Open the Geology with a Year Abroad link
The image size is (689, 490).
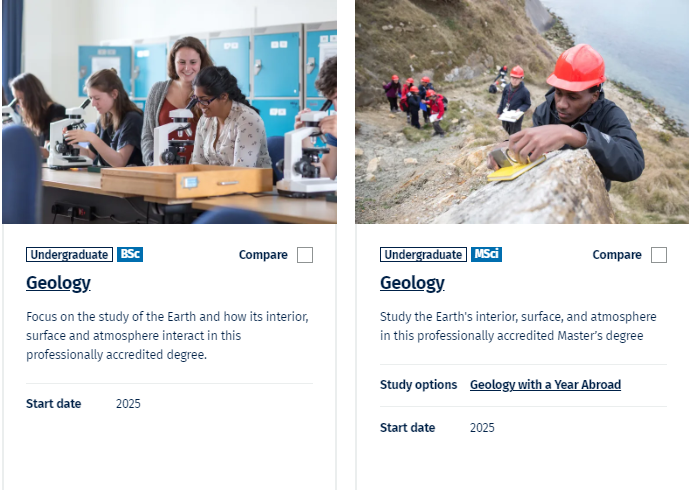[x=545, y=385]
